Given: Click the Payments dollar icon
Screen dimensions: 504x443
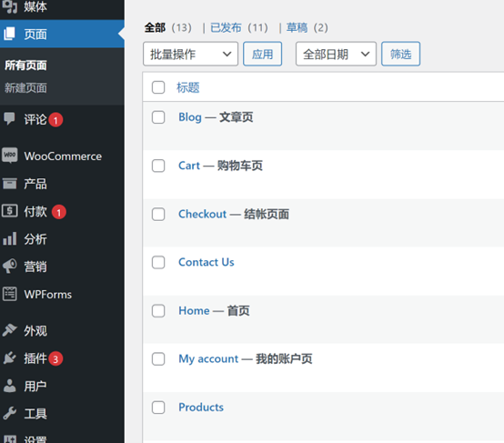Looking at the screenshot, I should pyautogui.click(x=10, y=211).
